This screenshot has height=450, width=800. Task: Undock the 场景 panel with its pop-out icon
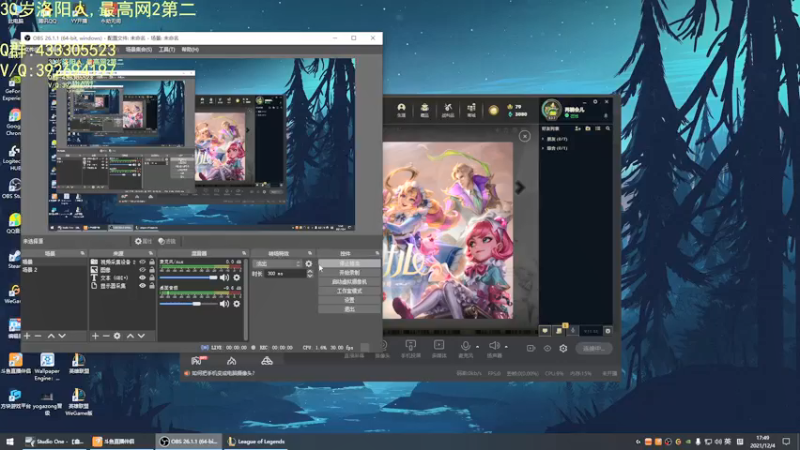[x=82, y=253]
